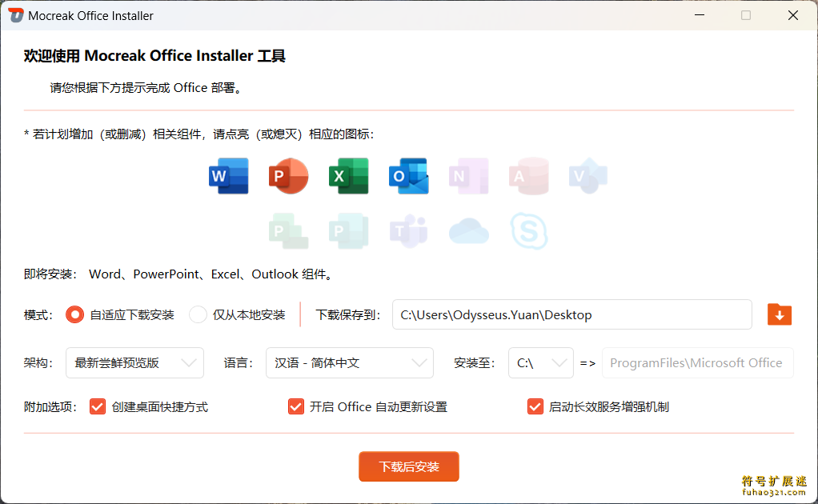
Task: Enable the Access component icon
Action: pyautogui.click(x=528, y=176)
